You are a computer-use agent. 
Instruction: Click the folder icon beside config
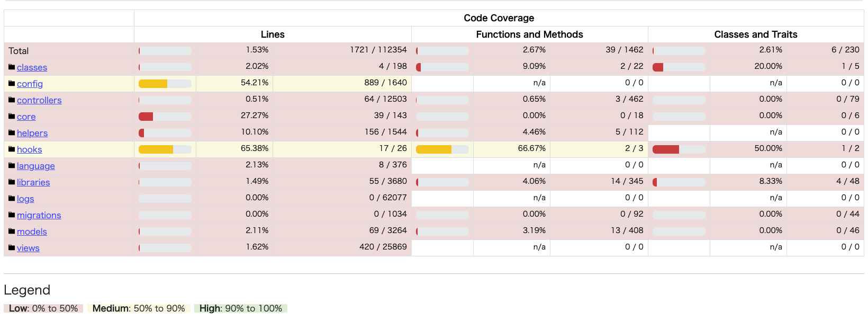12,84
